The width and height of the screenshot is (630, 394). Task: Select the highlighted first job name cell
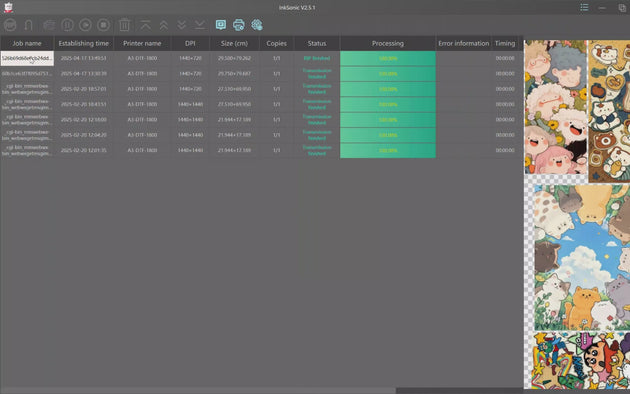[27, 58]
